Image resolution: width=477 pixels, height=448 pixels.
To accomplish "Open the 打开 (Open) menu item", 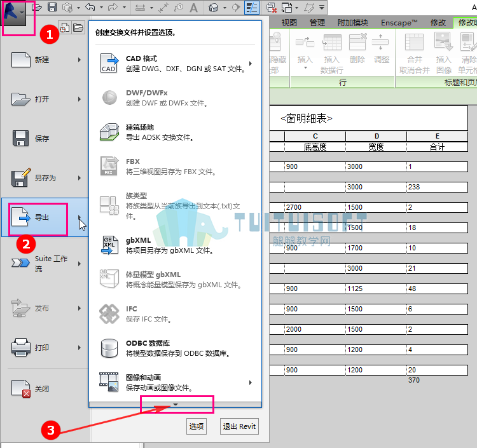I will pyautogui.click(x=45, y=99).
